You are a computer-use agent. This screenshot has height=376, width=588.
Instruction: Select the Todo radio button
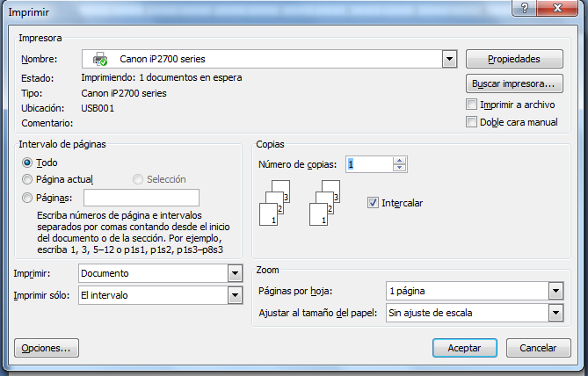tap(27, 163)
